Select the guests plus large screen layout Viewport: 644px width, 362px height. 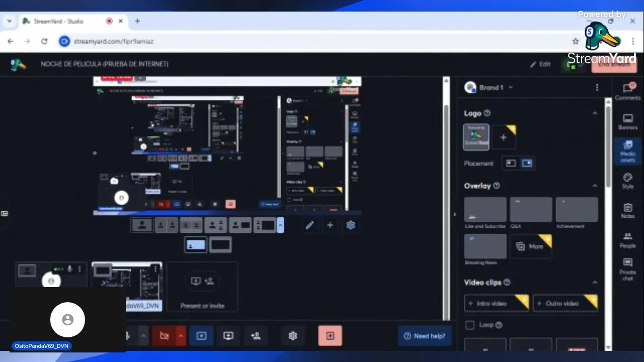pyautogui.click(x=265, y=225)
